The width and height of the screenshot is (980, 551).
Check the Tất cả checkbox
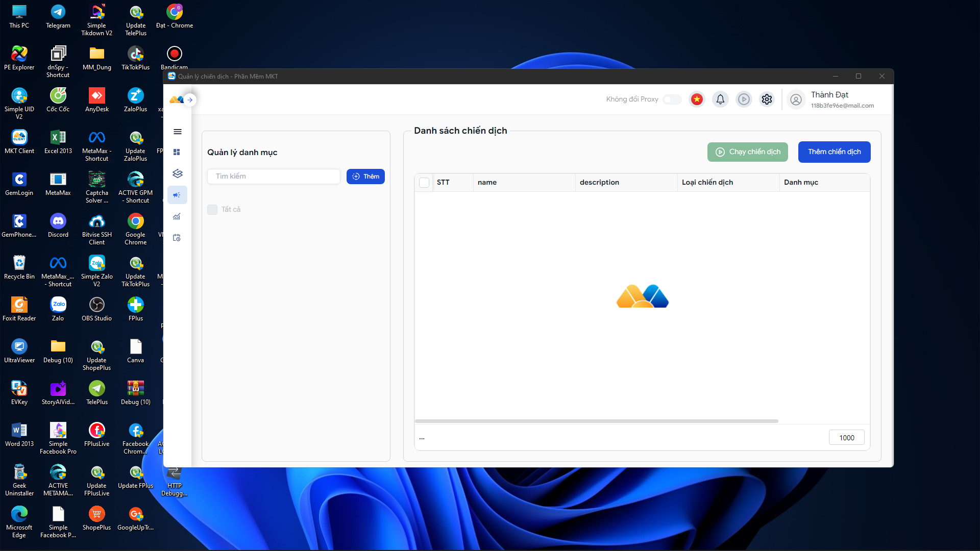(x=212, y=210)
